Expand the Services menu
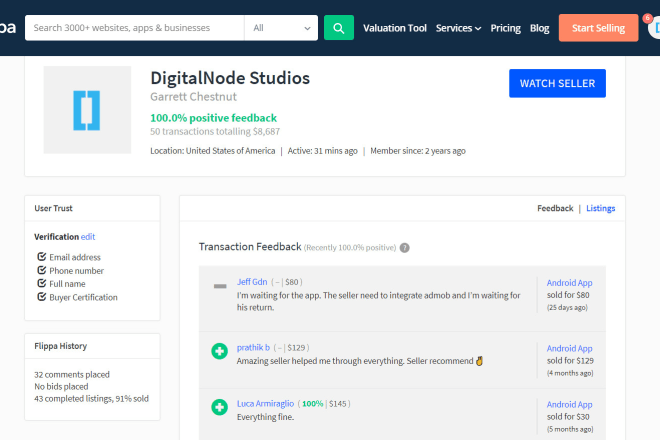Image resolution: width=660 pixels, height=440 pixels. tap(458, 28)
